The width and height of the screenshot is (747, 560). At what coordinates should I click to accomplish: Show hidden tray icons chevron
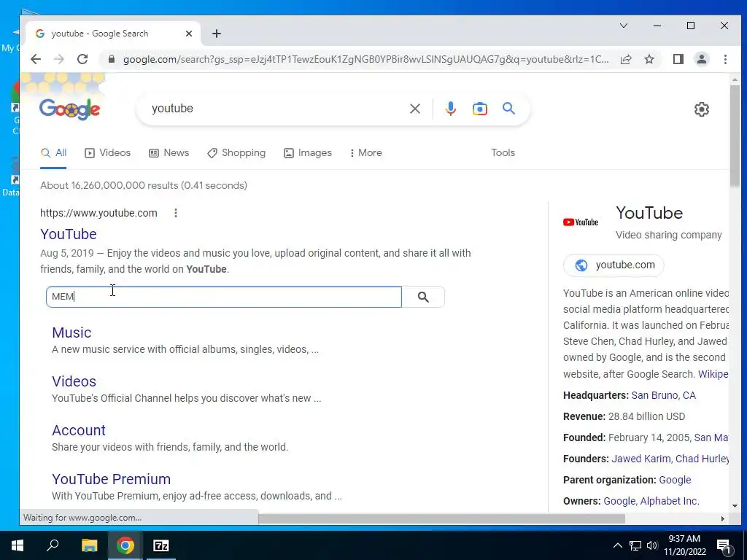617,545
